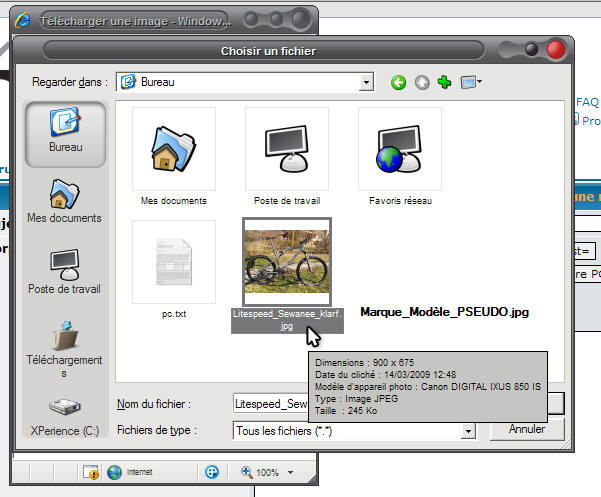Click the FAQ link in the webpage

pos(587,102)
